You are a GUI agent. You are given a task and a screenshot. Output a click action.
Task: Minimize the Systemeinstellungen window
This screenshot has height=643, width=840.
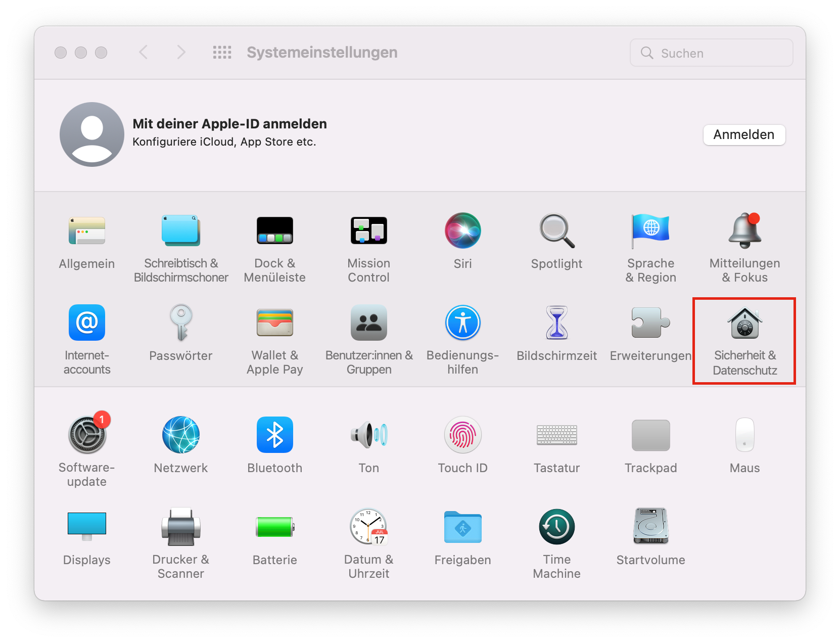click(81, 53)
